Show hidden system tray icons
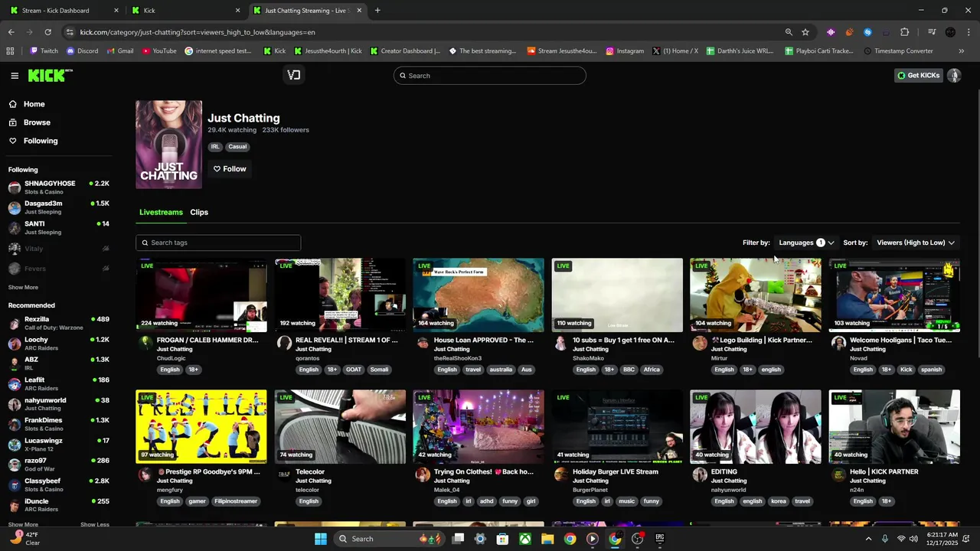Image resolution: width=980 pixels, height=551 pixels. pos(868,539)
